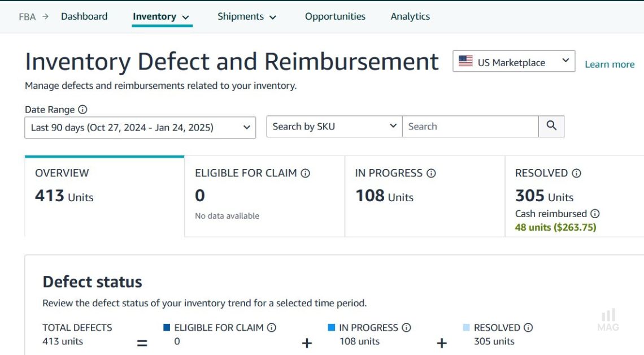The height and width of the screenshot is (355, 644).
Task: Info icon beside Eligible for Claim legend
Action: 272,327
